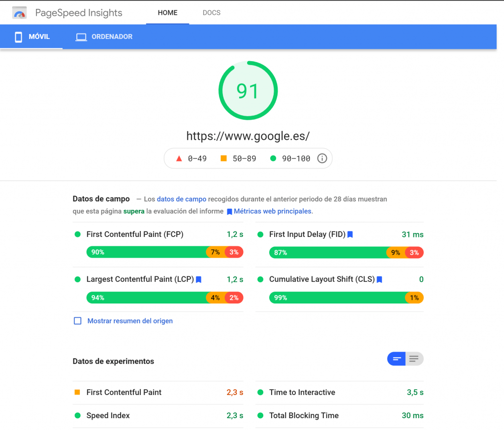Check the Mostrar resumen del origen checkbox
Viewport: 504px width, 430px height.
tap(77, 321)
